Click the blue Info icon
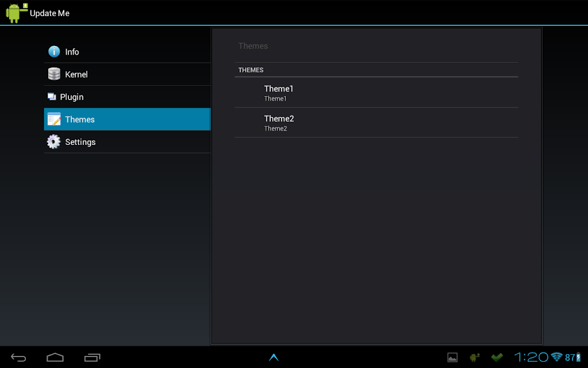 pos(54,51)
